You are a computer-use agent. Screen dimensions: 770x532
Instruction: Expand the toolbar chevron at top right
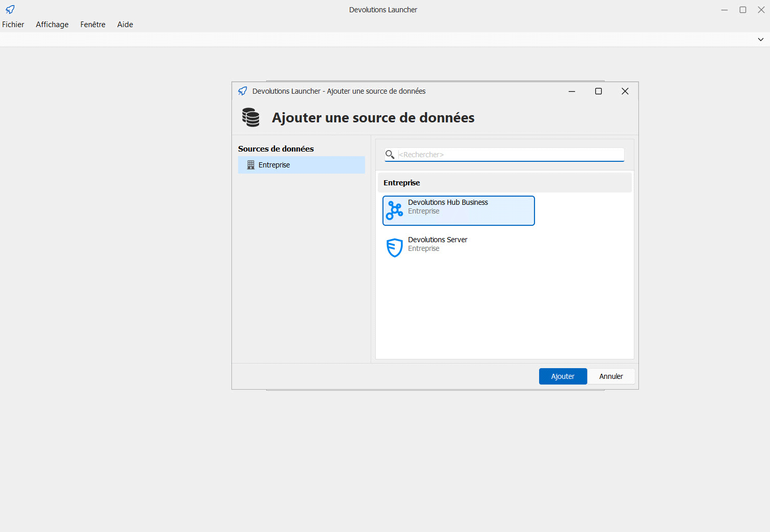[x=760, y=39]
